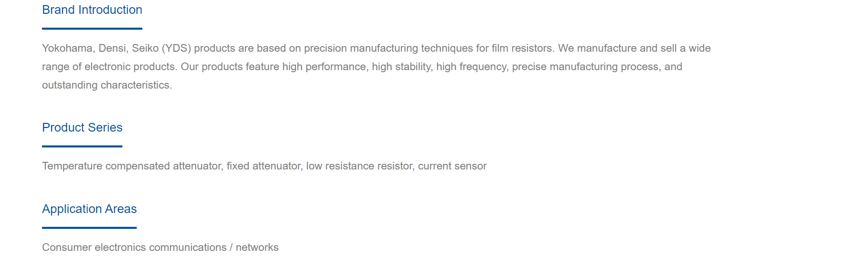Click 'low resistance resistor' in the product list
This screenshot has height=277, width=868.
click(x=359, y=166)
